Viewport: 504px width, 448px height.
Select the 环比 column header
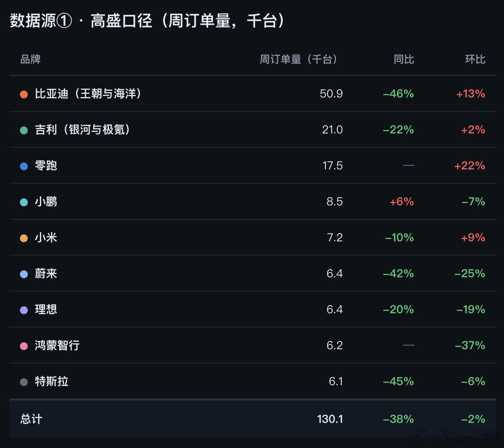[x=475, y=59]
